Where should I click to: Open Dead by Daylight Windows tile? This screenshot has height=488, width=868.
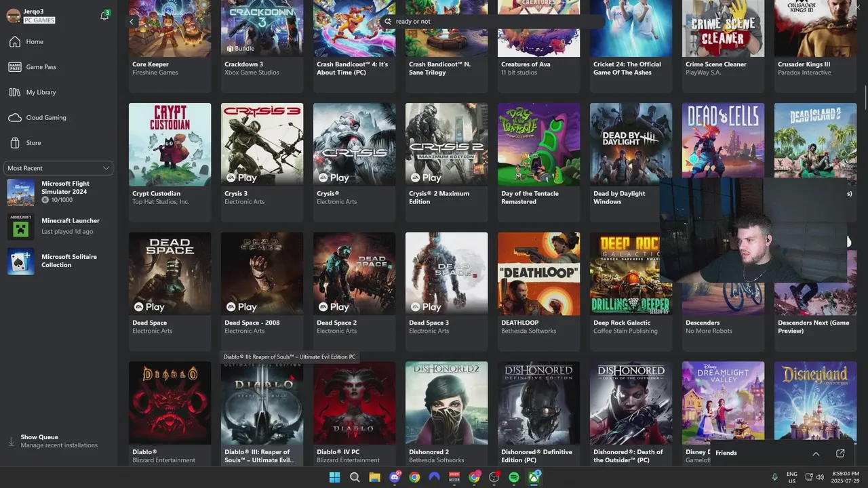pos(631,162)
